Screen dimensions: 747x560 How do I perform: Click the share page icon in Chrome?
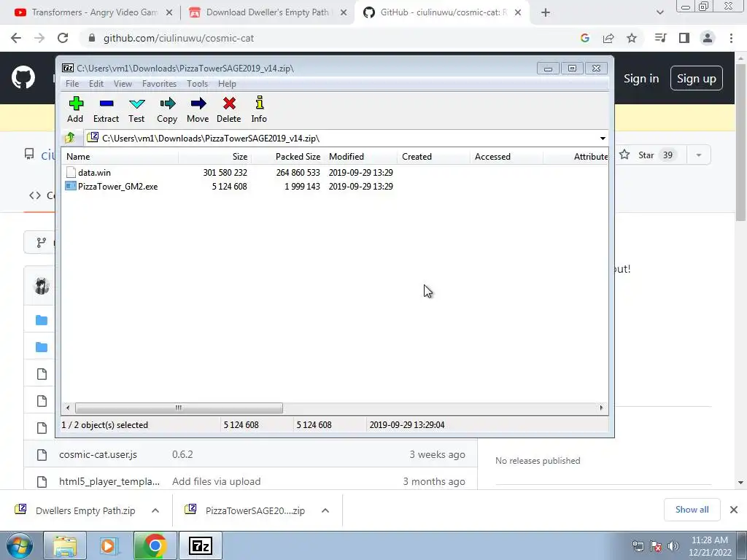608,38
